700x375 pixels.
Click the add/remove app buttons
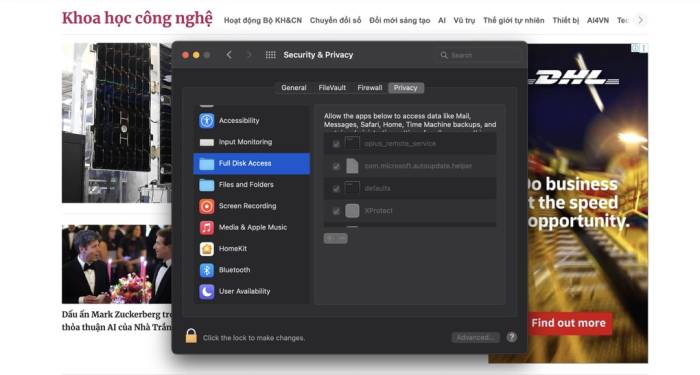point(336,238)
